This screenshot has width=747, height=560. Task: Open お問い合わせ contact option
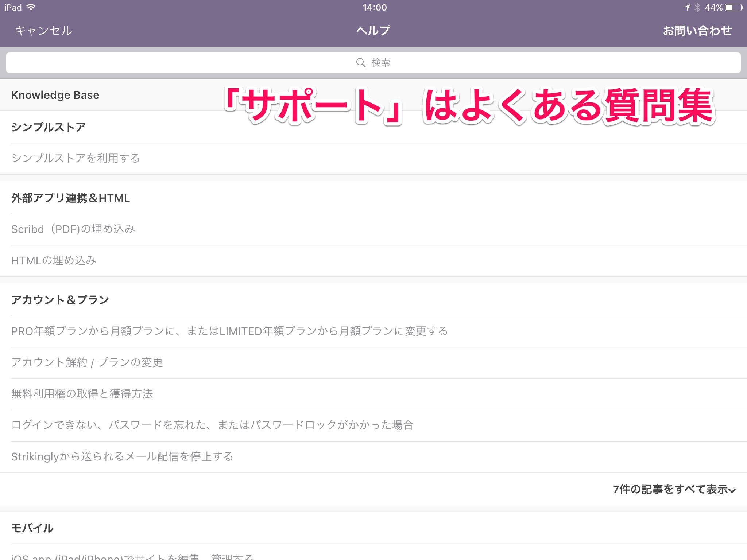click(697, 31)
